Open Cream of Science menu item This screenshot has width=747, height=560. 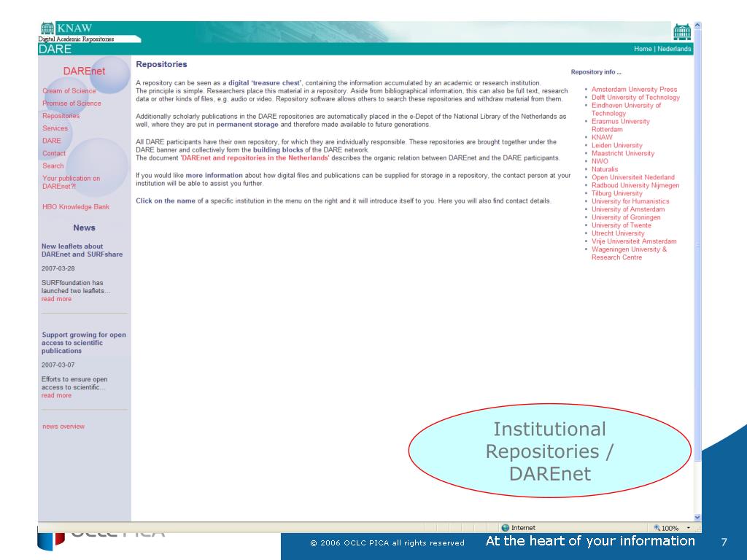[x=69, y=90]
